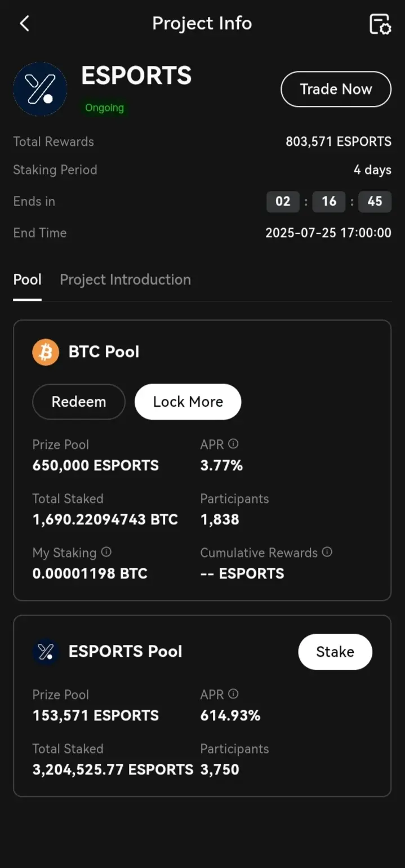
Task: Switch to the Project Introduction tab
Action: tap(125, 280)
